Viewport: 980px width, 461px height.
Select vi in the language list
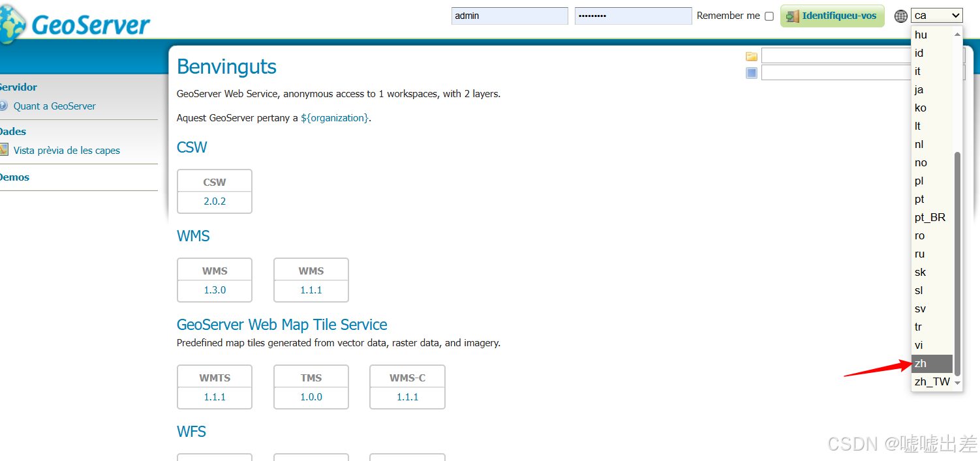(932, 346)
